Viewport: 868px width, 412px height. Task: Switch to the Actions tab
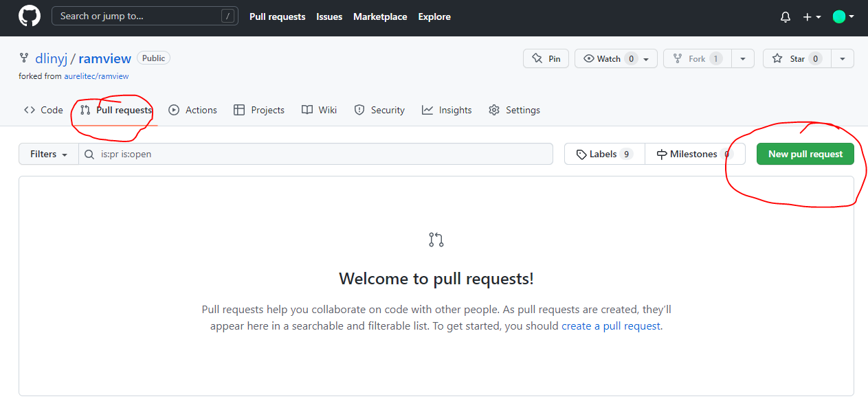pos(193,110)
